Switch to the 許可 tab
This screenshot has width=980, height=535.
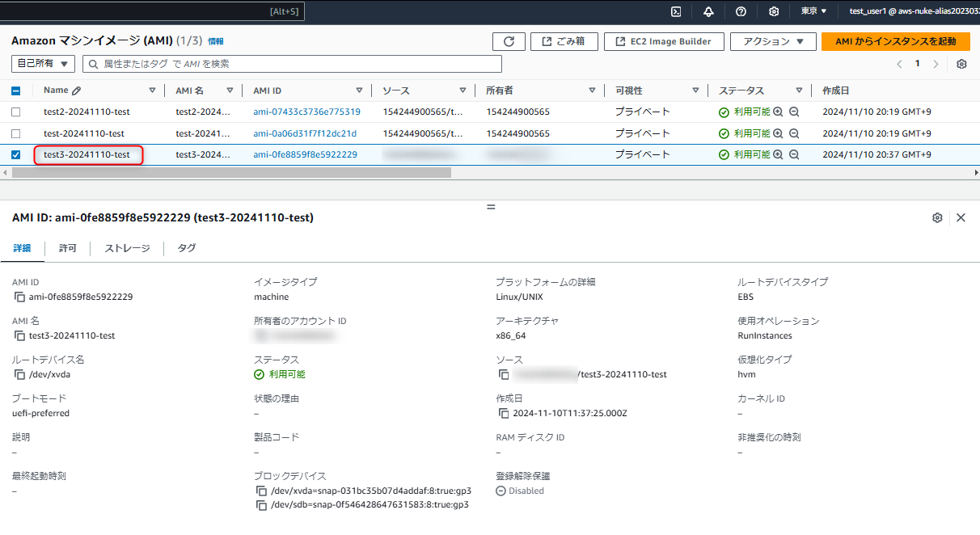coord(68,248)
